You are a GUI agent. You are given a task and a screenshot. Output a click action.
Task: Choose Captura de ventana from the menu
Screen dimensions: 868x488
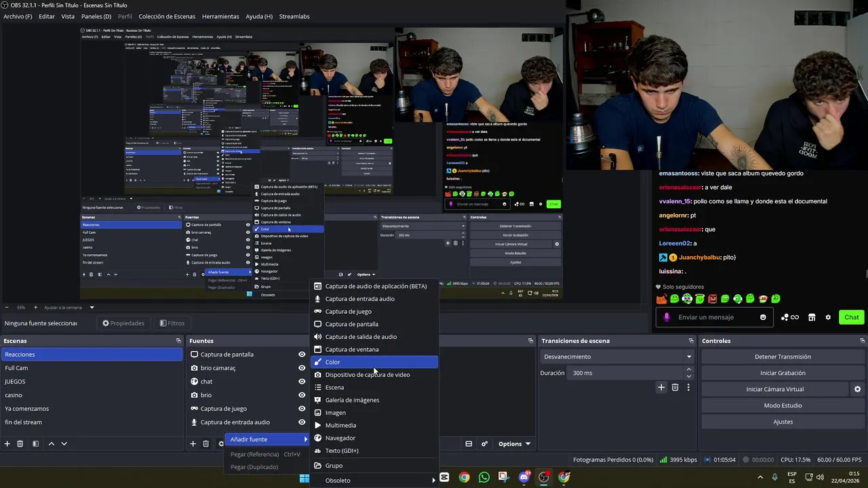pyautogui.click(x=374, y=349)
